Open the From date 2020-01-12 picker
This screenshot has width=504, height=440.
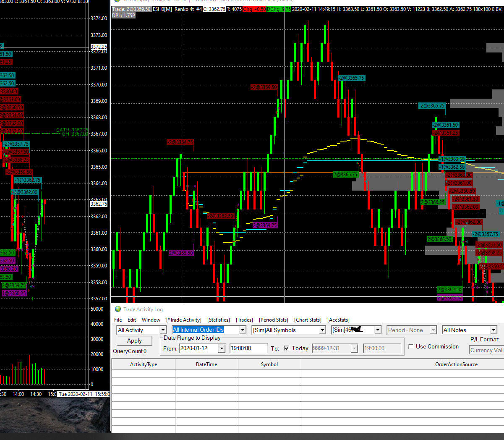(222, 348)
